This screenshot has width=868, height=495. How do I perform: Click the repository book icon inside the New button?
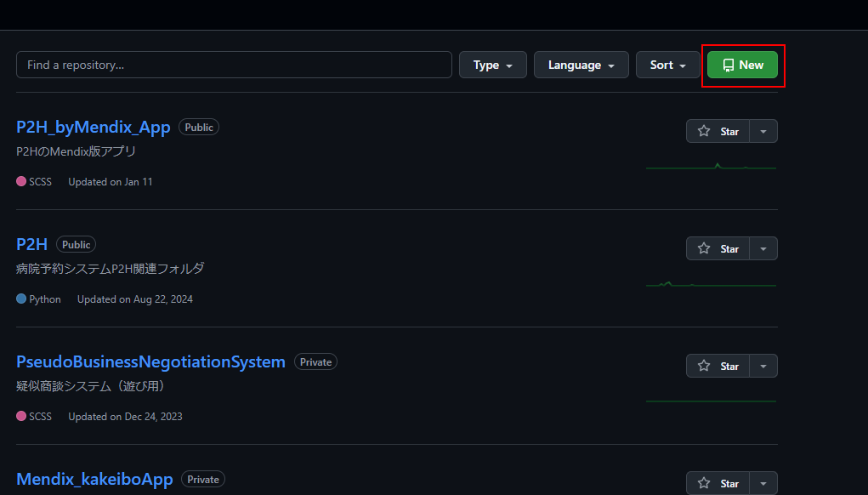tap(729, 64)
